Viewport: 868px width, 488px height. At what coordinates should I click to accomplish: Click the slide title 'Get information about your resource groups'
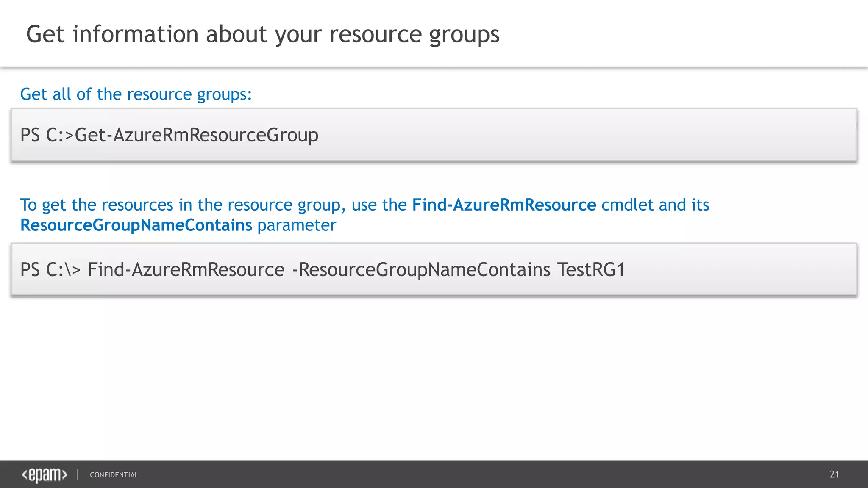click(x=263, y=34)
